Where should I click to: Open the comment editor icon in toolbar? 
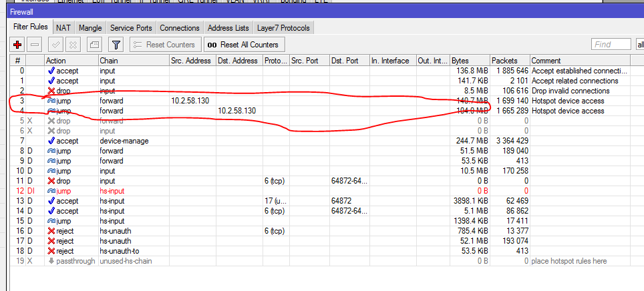point(95,45)
